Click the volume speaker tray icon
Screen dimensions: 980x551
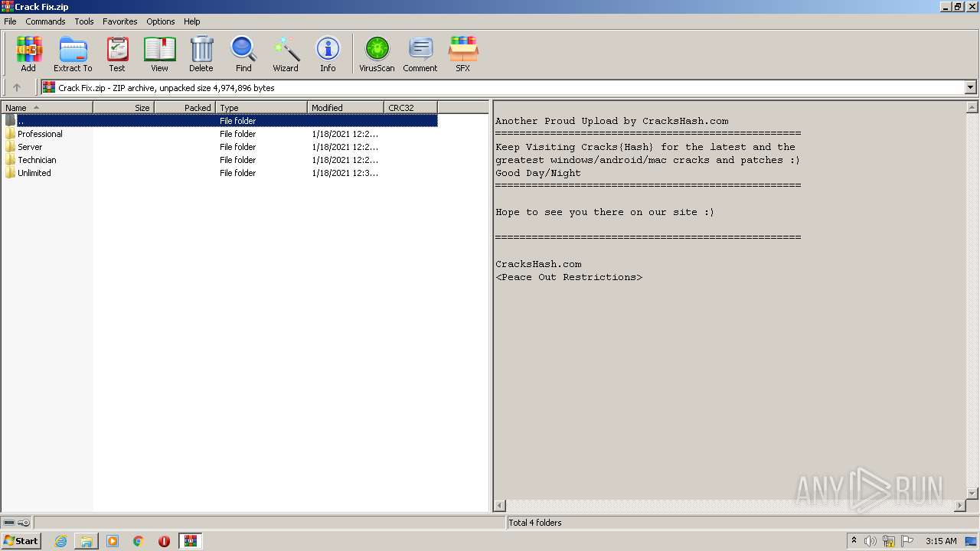(x=871, y=541)
